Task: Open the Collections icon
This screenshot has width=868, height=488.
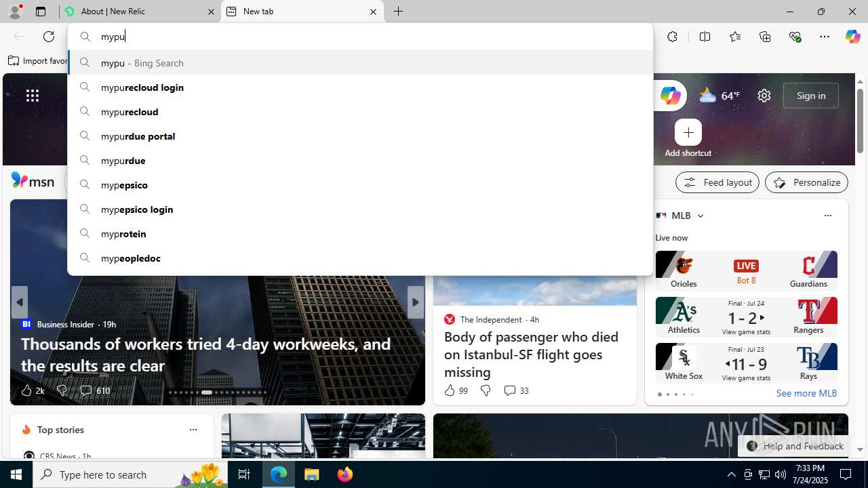Action: [765, 37]
